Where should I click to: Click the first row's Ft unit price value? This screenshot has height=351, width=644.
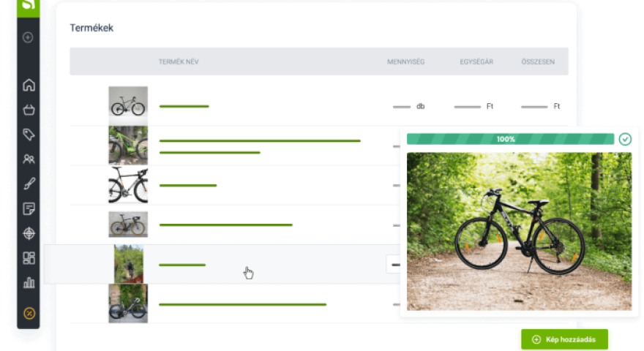[473, 106]
